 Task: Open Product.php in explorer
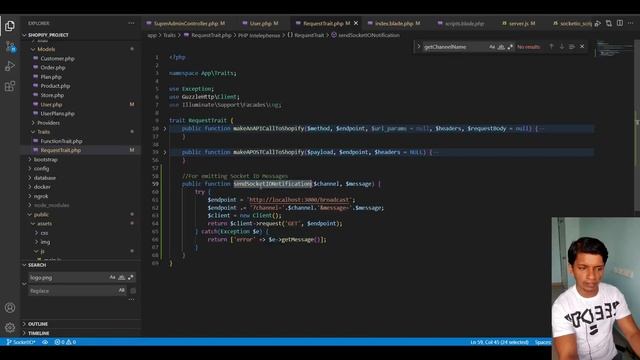tap(55, 86)
